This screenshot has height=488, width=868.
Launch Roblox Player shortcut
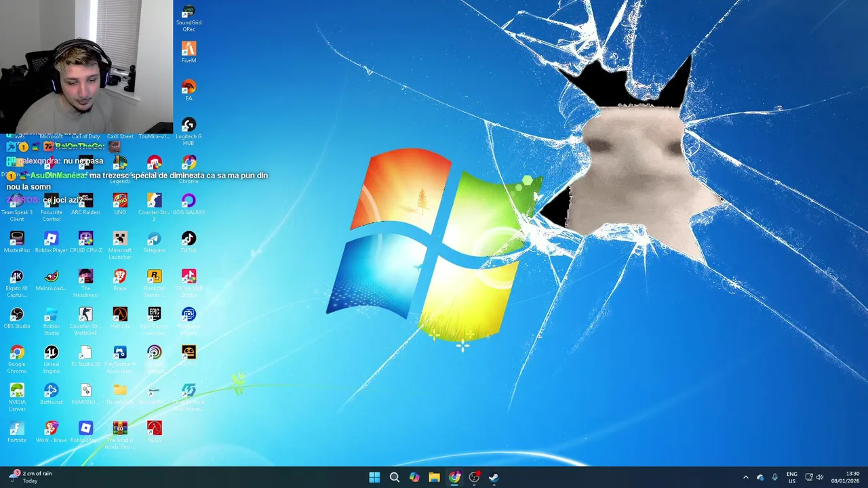(52, 242)
